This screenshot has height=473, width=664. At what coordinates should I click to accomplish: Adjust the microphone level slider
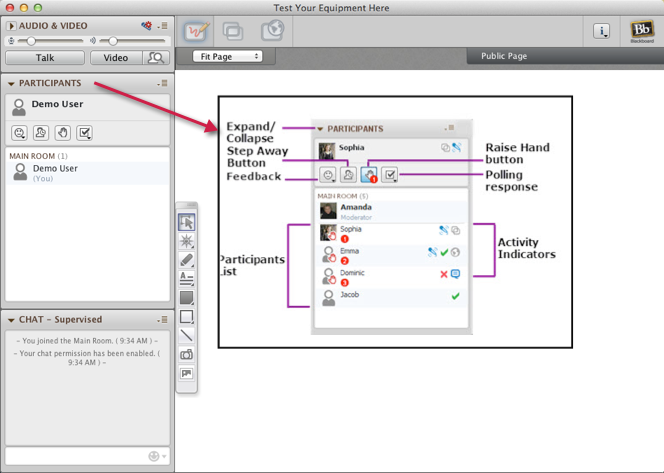pyautogui.click(x=32, y=41)
